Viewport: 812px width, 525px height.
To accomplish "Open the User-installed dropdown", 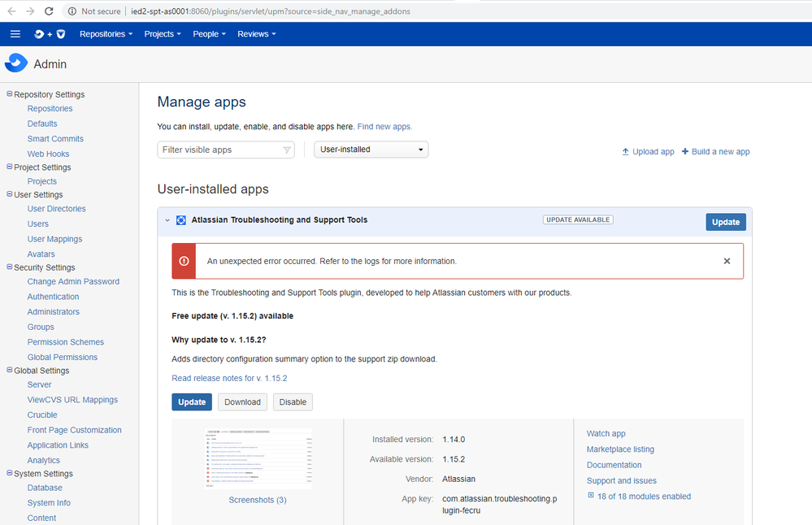I will click(x=371, y=150).
